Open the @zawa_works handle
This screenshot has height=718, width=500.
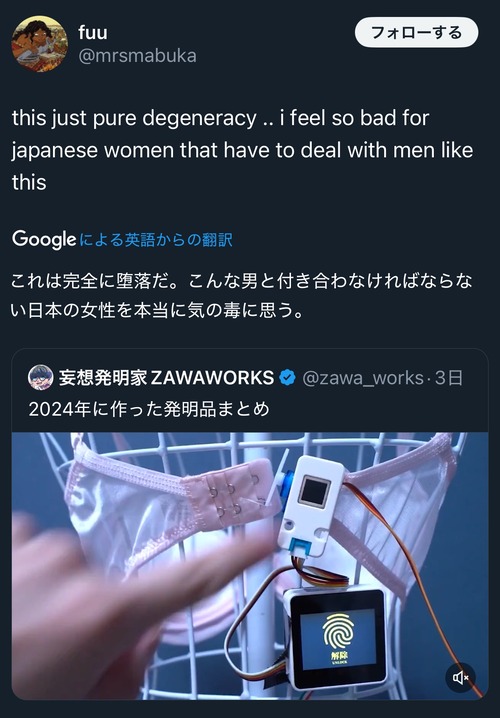tap(363, 378)
